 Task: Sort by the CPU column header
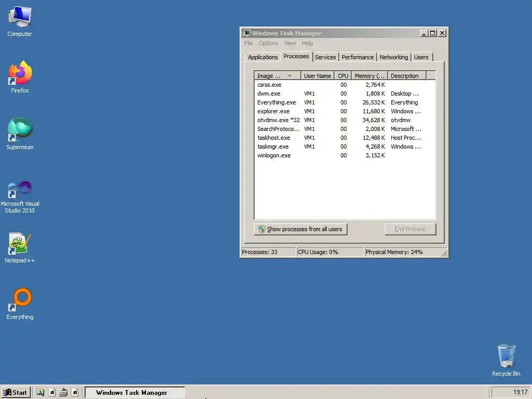point(343,76)
